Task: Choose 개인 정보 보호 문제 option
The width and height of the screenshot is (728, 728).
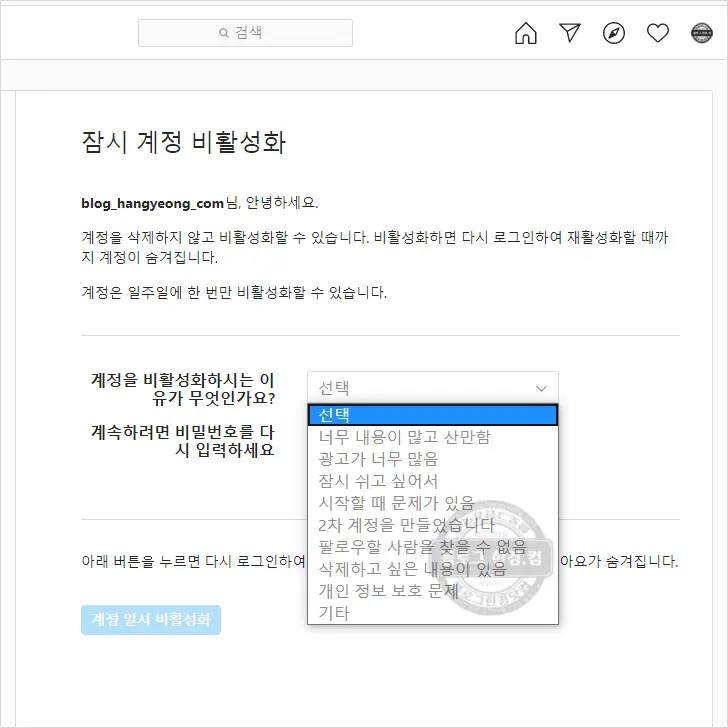Action: click(x=432, y=591)
